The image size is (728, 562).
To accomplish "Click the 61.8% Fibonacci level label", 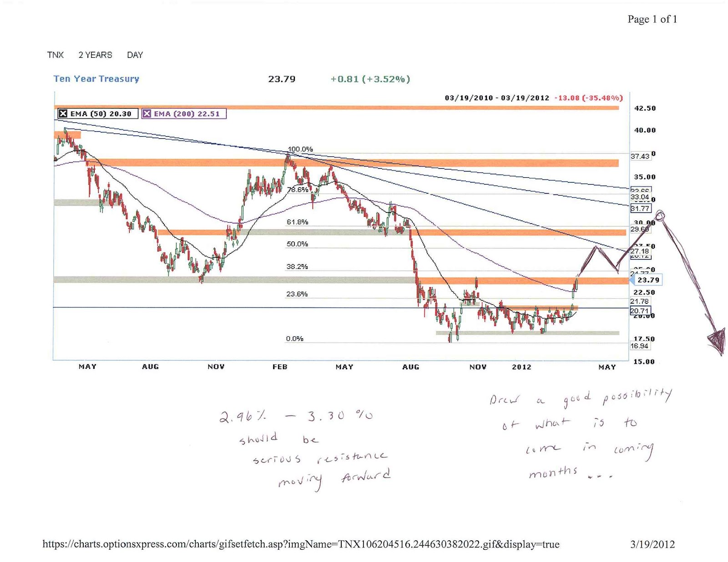I will pyautogui.click(x=298, y=222).
